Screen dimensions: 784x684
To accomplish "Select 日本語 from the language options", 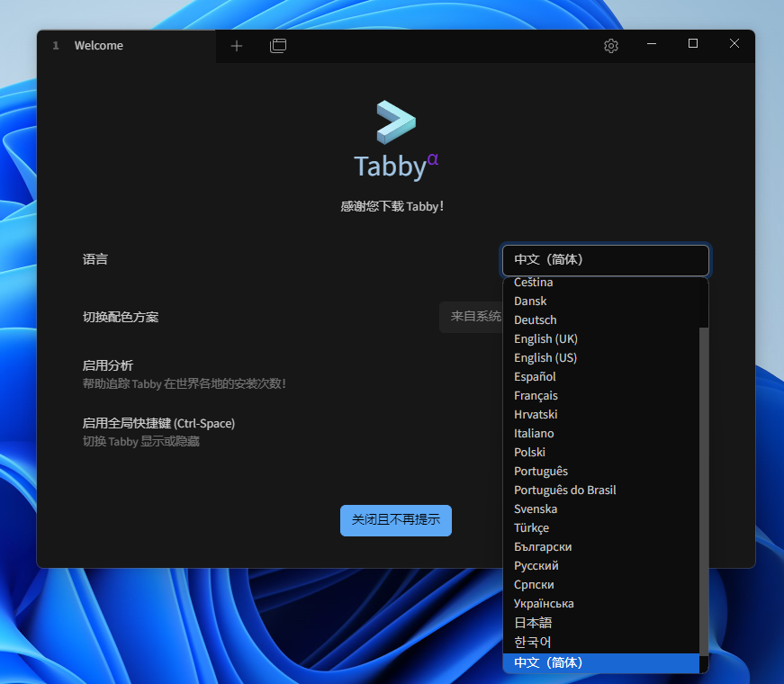I will click(x=533, y=622).
